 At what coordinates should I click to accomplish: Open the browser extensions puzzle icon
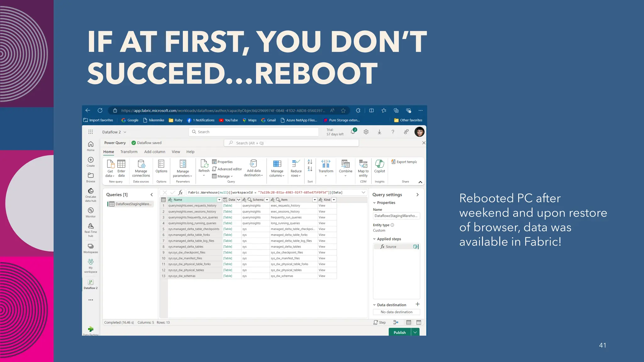[x=358, y=111]
